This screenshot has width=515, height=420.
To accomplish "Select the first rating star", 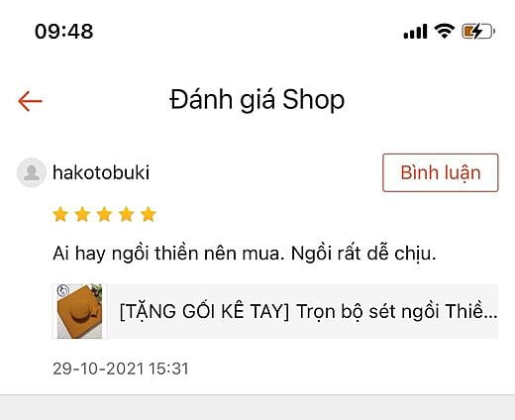I will coord(60,214).
